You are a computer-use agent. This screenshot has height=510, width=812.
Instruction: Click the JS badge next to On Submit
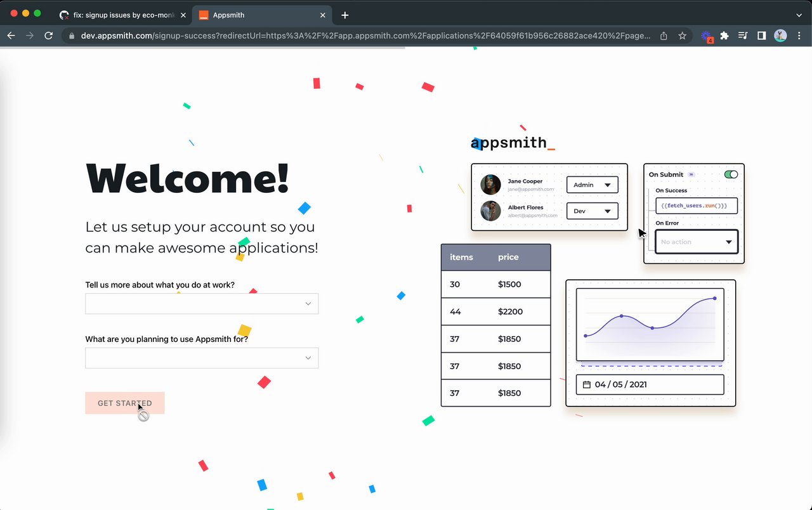(691, 174)
